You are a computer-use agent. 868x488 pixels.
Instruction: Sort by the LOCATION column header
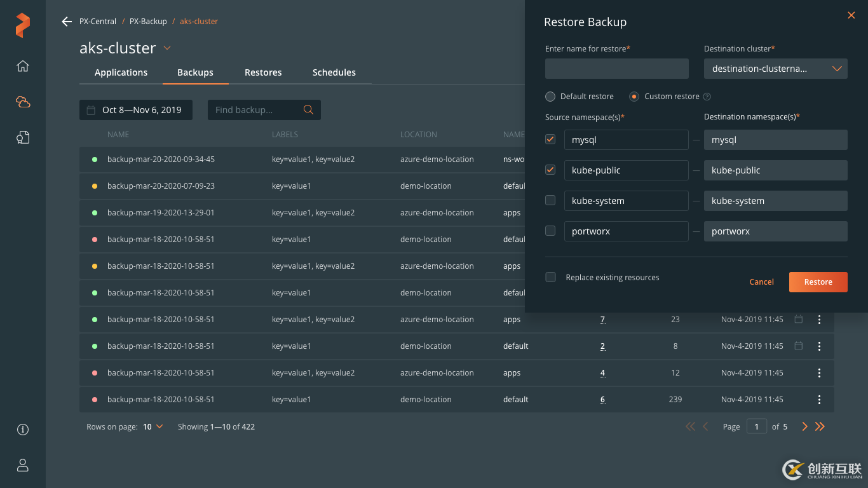pos(419,135)
